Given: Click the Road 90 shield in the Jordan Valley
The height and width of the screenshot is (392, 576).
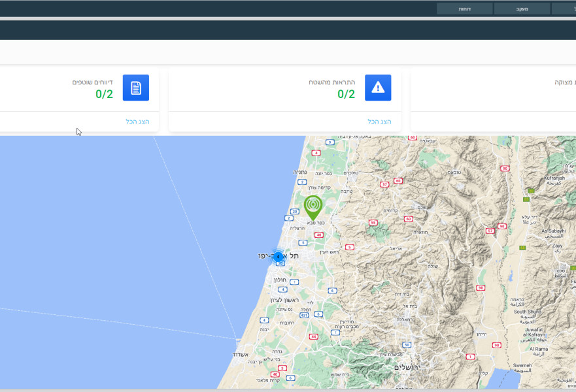Looking at the screenshot, I should click(481, 286).
